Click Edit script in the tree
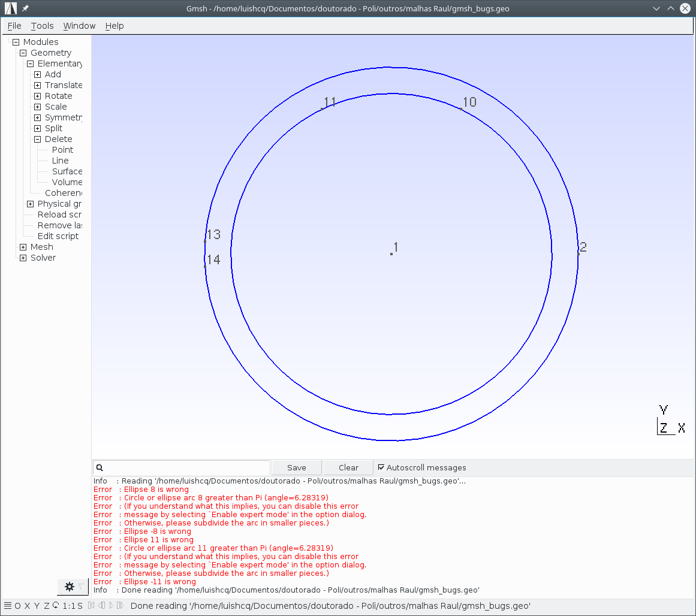 58,236
